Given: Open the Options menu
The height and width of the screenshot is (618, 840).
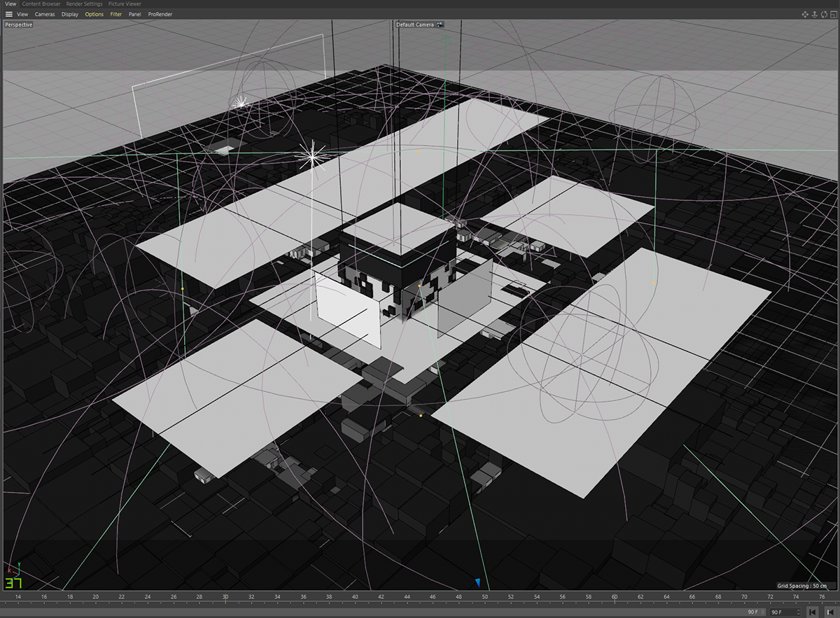Looking at the screenshot, I should (94, 14).
